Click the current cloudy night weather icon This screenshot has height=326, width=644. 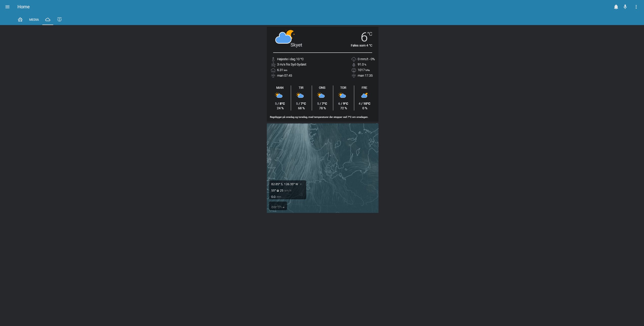284,37
